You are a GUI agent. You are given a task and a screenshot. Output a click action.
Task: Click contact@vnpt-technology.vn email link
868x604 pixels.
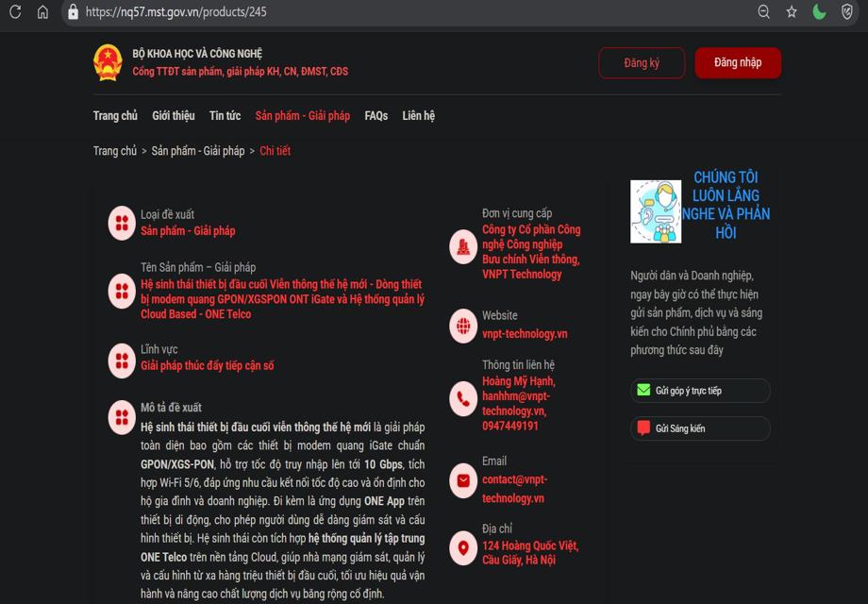pos(515,489)
